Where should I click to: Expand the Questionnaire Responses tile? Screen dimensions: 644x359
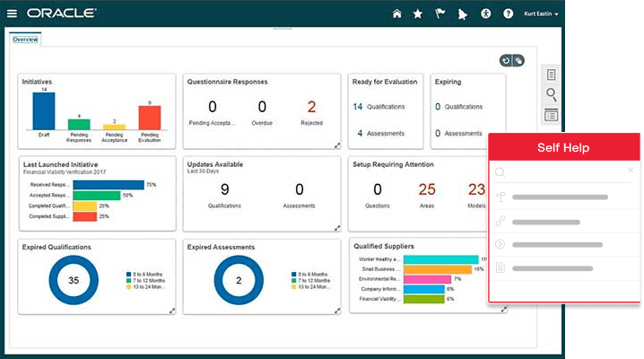pyautogui.click(x=337, y=145)
